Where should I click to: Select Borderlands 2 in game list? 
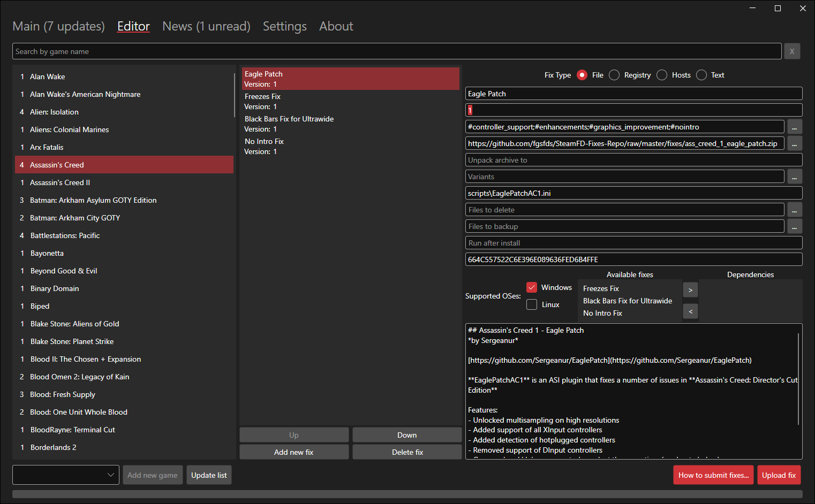point(124,447)
